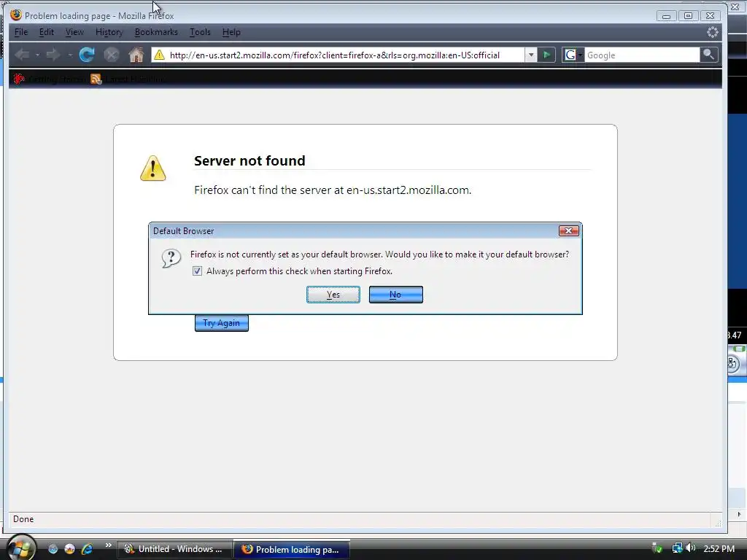This screenshot has height=560, width=747.
Task: Open the History menu
Action: click(109, 32)
